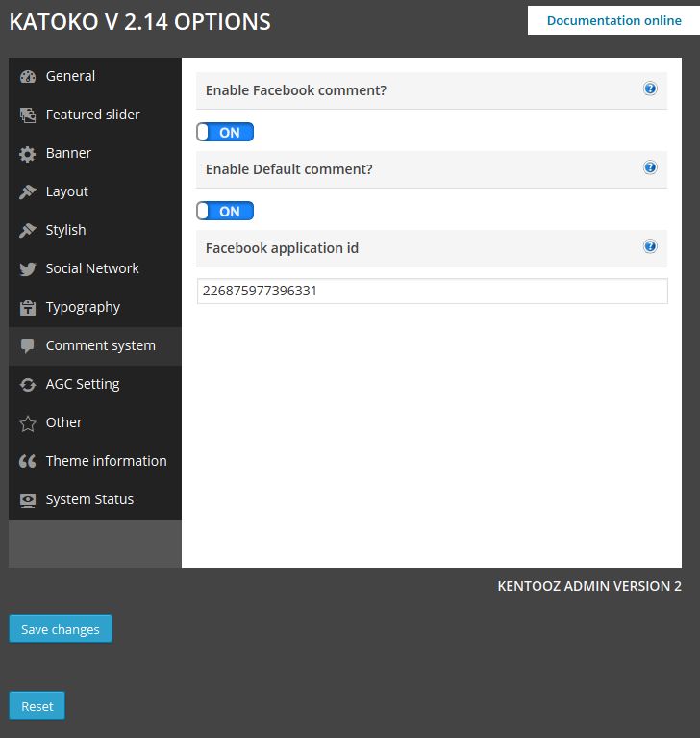
Task: Click the Featured slider icon
Action: (x=28, y=115)
